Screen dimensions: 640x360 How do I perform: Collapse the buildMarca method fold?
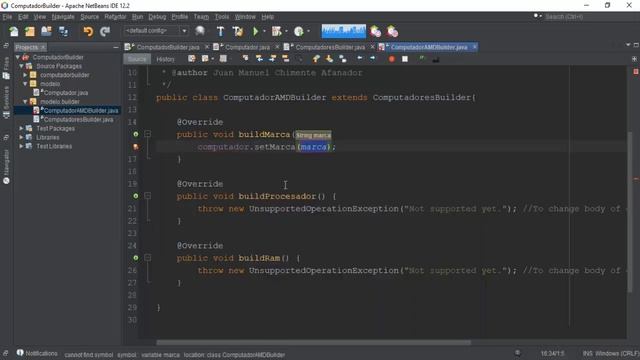click(x=148, y=134)
